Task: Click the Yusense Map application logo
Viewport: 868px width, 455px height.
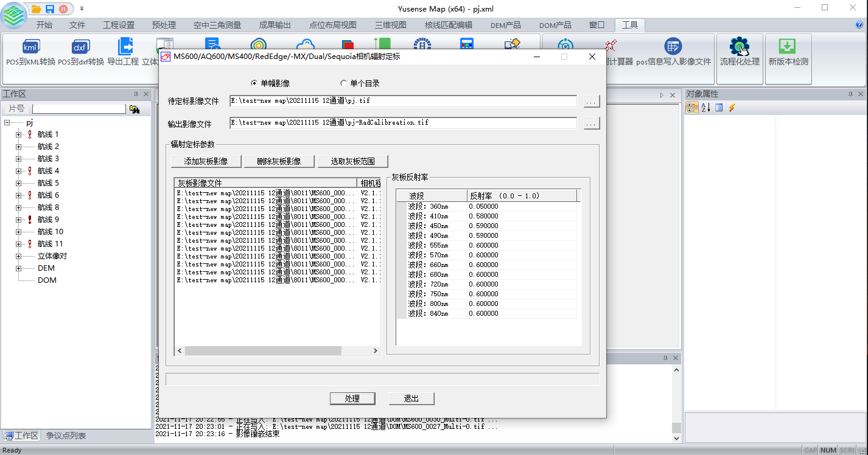Action: click(13, 15)
